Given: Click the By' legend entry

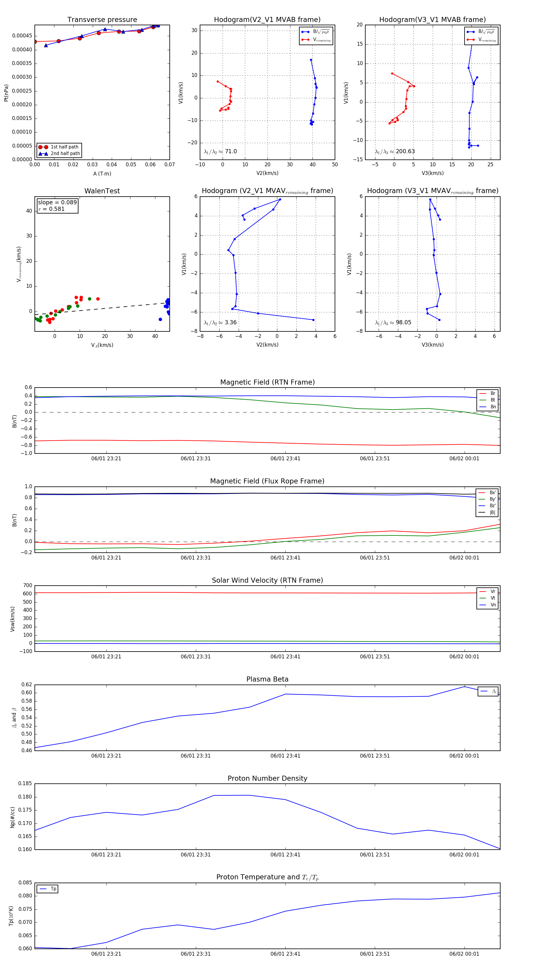Looking at the screenshot, I should coord(487,499).
